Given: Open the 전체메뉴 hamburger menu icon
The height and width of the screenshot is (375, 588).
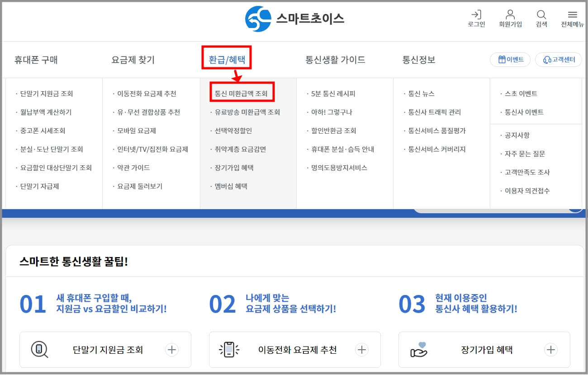Looking at the screenshot, I should click(572, 18).
